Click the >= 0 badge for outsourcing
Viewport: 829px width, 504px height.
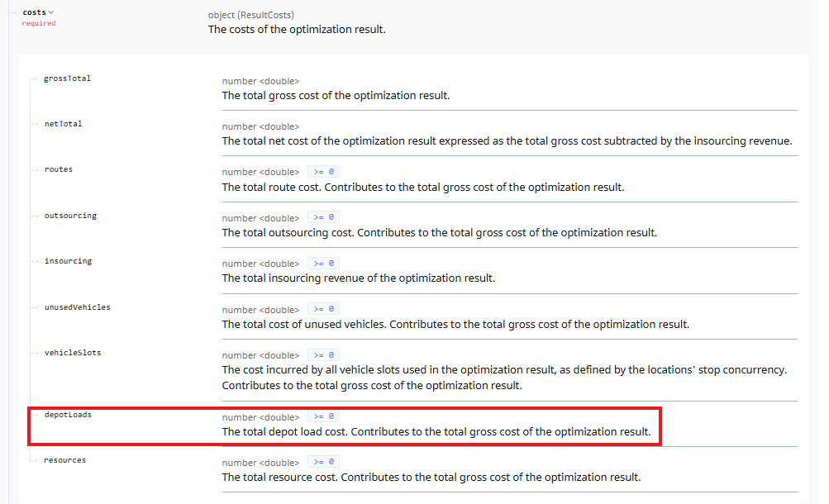click(323, 217)
